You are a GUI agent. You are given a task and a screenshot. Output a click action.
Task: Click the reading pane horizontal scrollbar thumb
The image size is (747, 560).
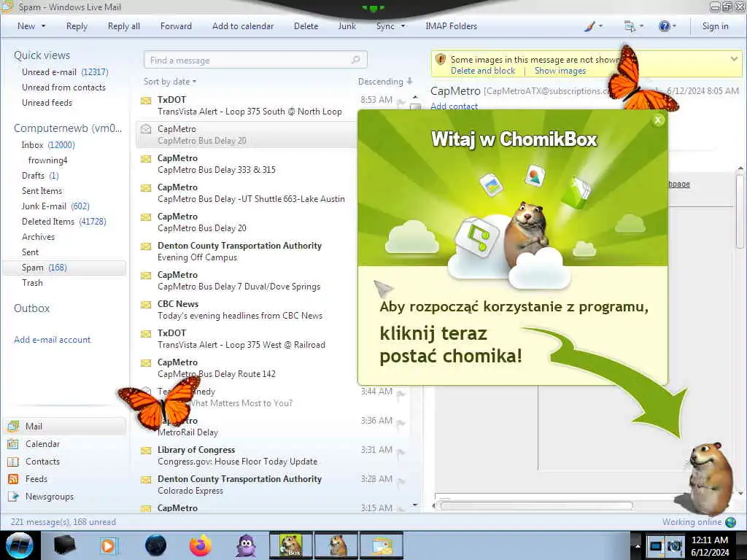coord(537,506)
